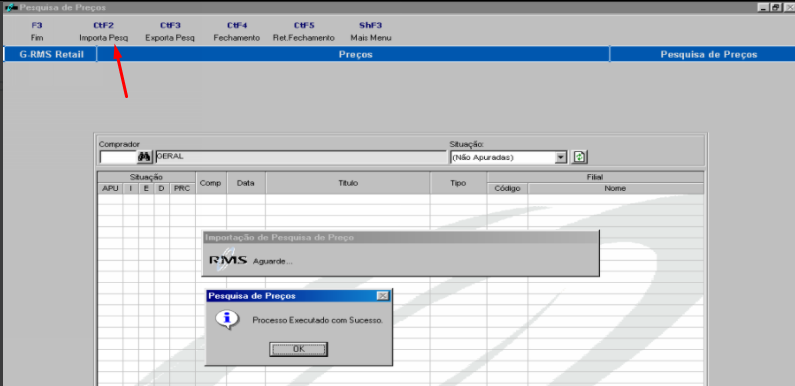Click the Aguarde... text in import window
Image resolution: width=795 pixels, height=386 pixels.
point(273,262)
